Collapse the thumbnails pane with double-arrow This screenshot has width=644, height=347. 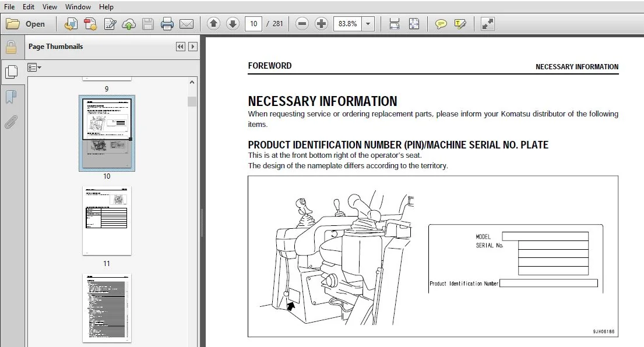click(180, 47)
